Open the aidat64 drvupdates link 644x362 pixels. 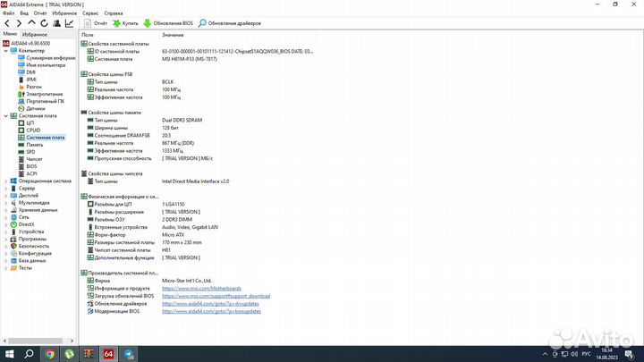tap(210, 304)
